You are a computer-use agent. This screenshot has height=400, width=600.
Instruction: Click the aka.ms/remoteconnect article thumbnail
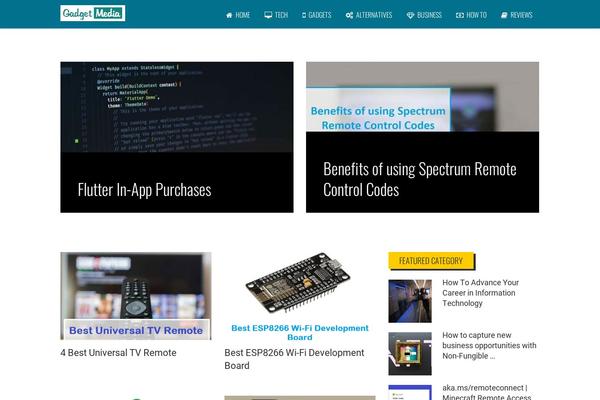tap(410, 392)
